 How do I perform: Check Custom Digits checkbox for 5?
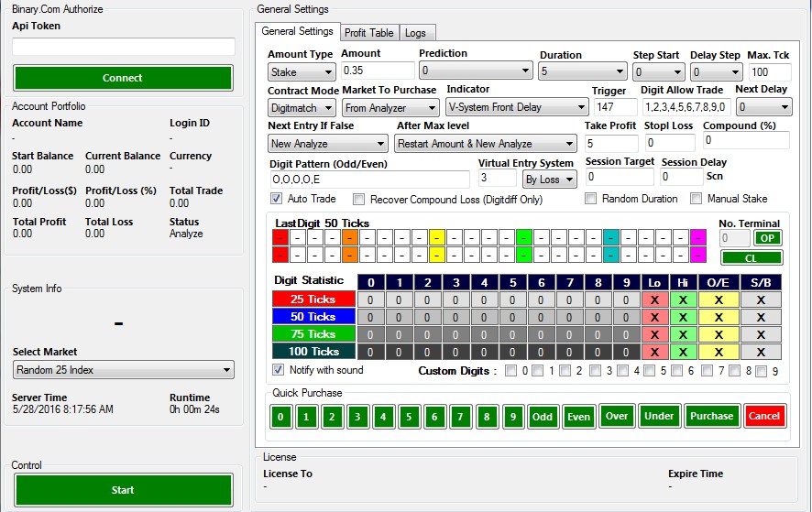[649, 371]
